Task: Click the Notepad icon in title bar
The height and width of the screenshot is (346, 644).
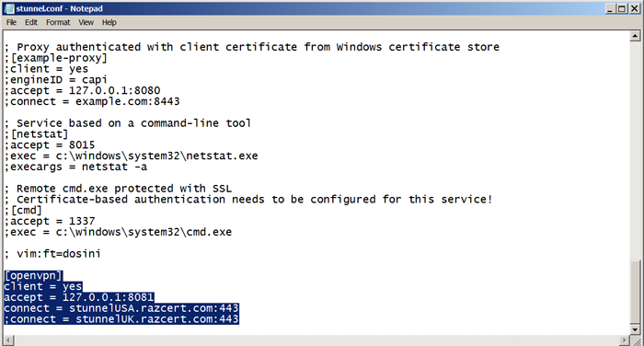Action: coord(9,8)
